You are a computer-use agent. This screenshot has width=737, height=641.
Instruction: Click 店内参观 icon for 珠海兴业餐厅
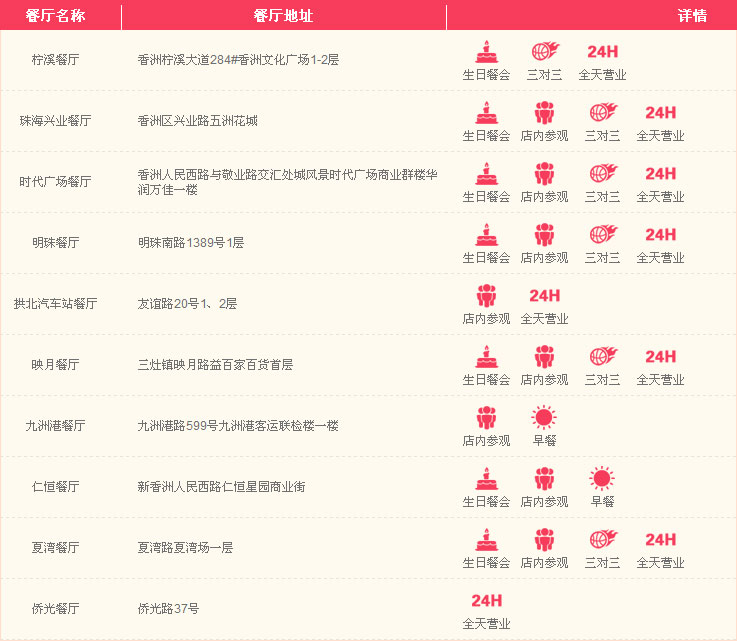click(x=544, y=113)
